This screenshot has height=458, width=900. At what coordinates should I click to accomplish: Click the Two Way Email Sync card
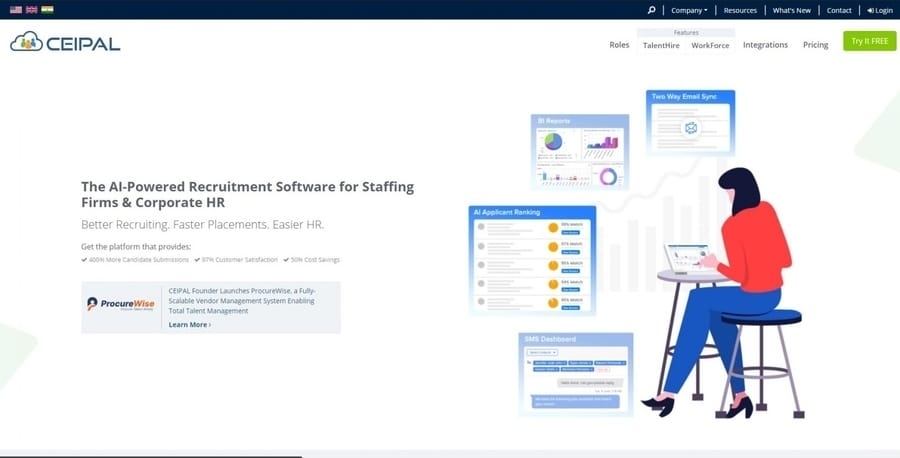pyautogui.click(x=690, y=122)
